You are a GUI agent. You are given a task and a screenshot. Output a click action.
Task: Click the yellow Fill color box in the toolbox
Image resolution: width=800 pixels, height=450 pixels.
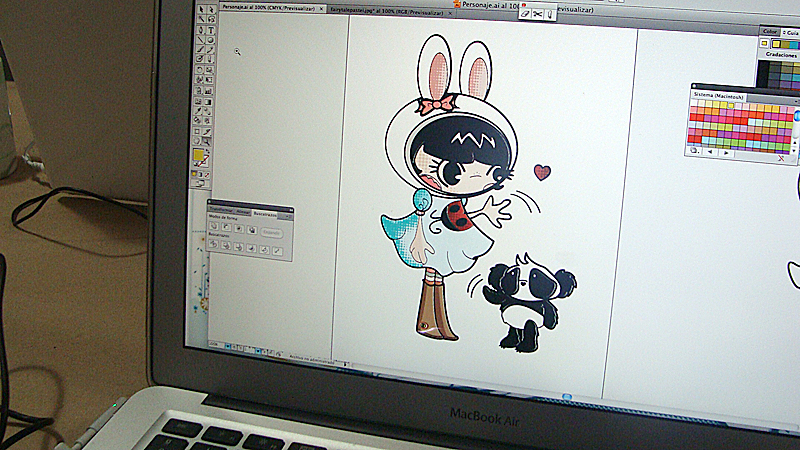[x=198, y=155]
